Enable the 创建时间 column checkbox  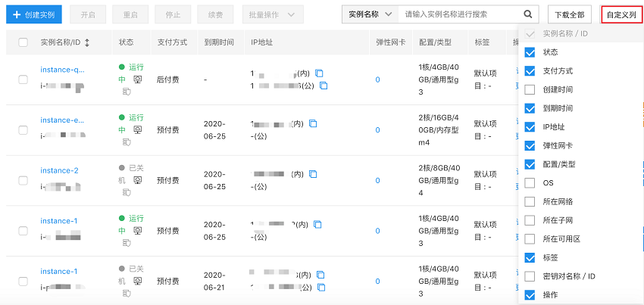coord(530,90)
